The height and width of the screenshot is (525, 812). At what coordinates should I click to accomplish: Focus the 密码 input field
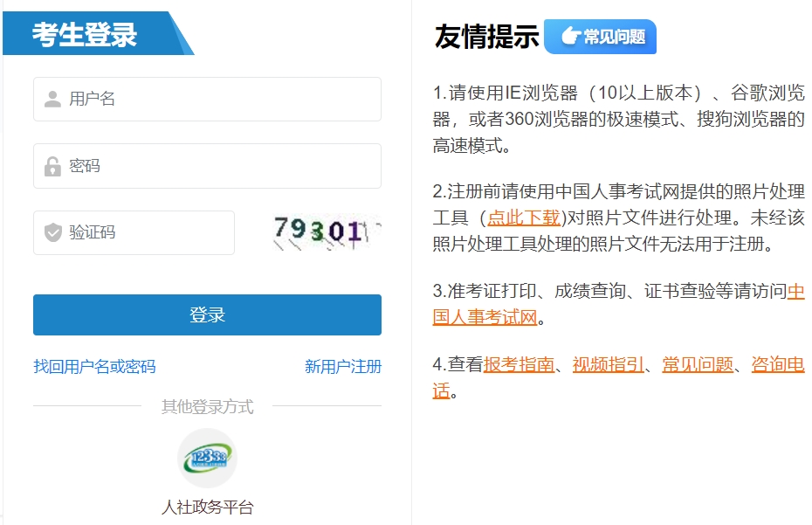(207, 166)
